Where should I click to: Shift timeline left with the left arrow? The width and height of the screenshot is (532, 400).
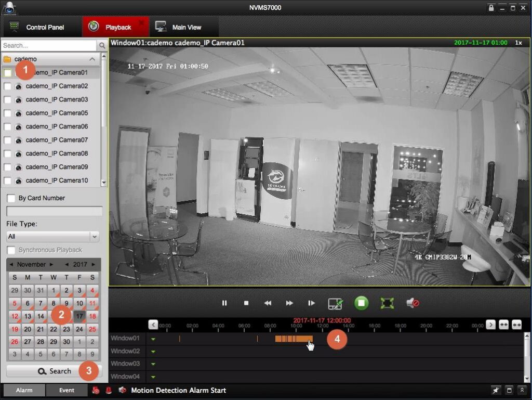point(153,325)
